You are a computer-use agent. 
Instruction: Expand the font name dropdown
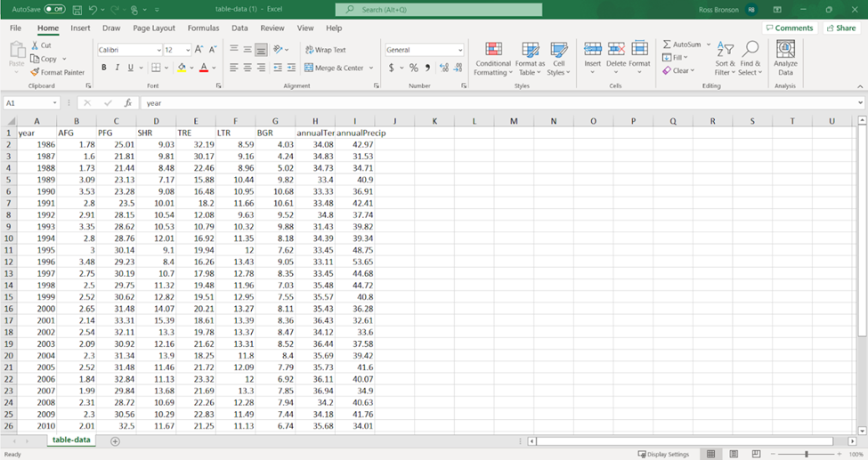click(158, 50)
